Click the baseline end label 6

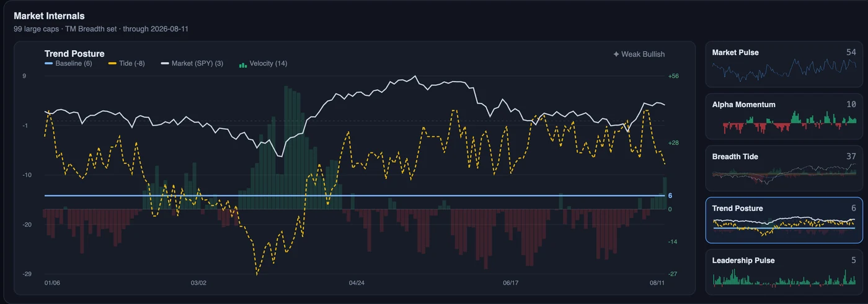click(x=670, y=196)
